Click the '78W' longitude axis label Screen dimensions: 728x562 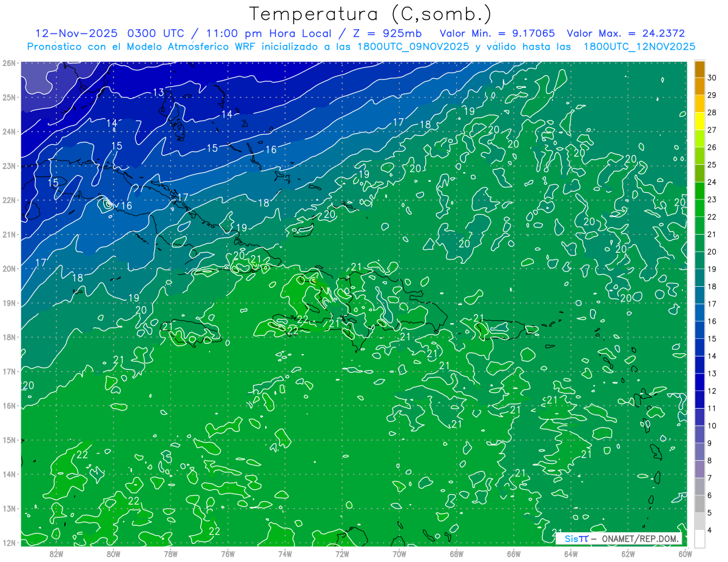click(x=170, y=554)
